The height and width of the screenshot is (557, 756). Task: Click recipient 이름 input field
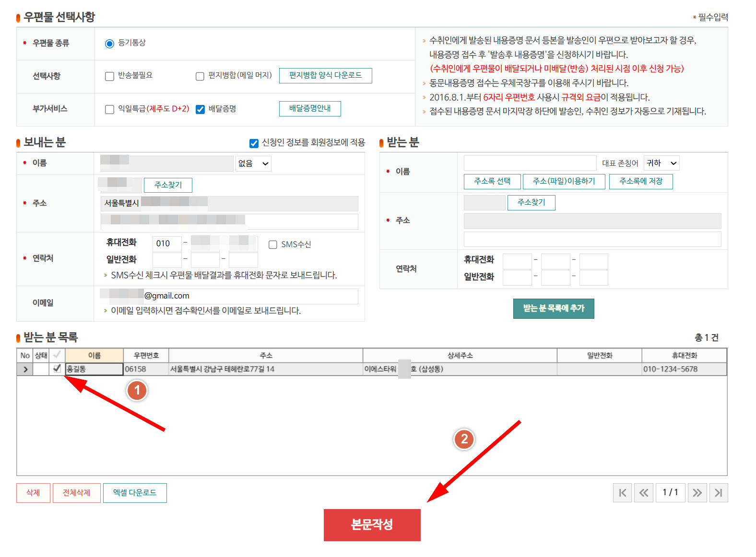coord(530,163)
